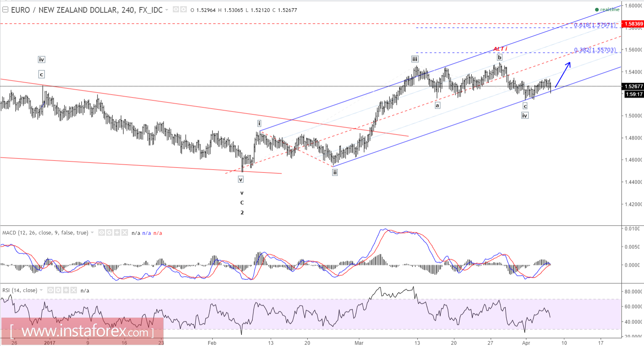The height and width of the screenshot is (346, 644).
Task: Click the RSI add-indicator plus icon
Action: [66, 290]
